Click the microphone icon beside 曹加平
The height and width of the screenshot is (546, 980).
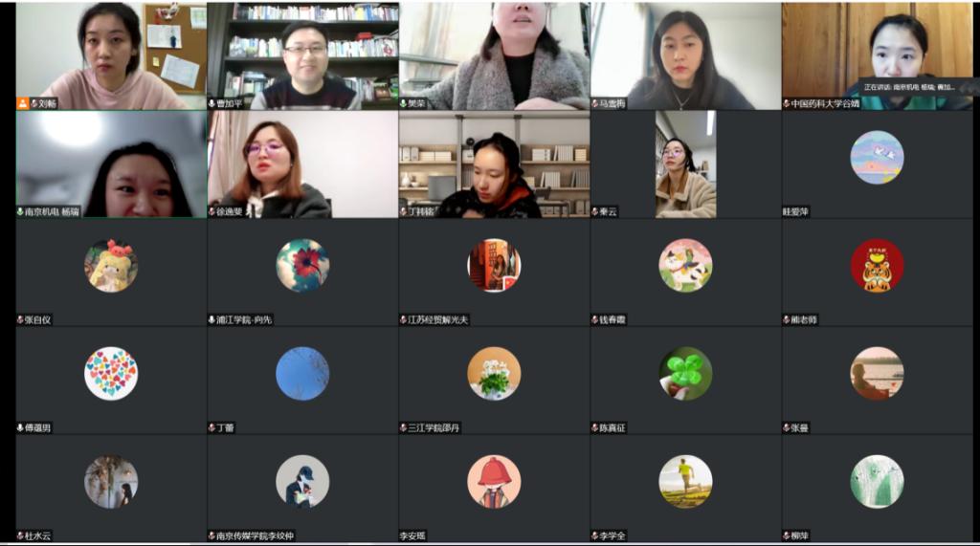click(212, 103)
